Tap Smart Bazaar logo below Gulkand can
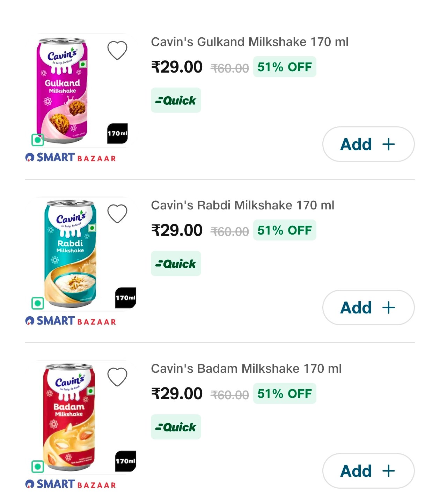Viewport: 440px width, 504px height. [71, 158]
